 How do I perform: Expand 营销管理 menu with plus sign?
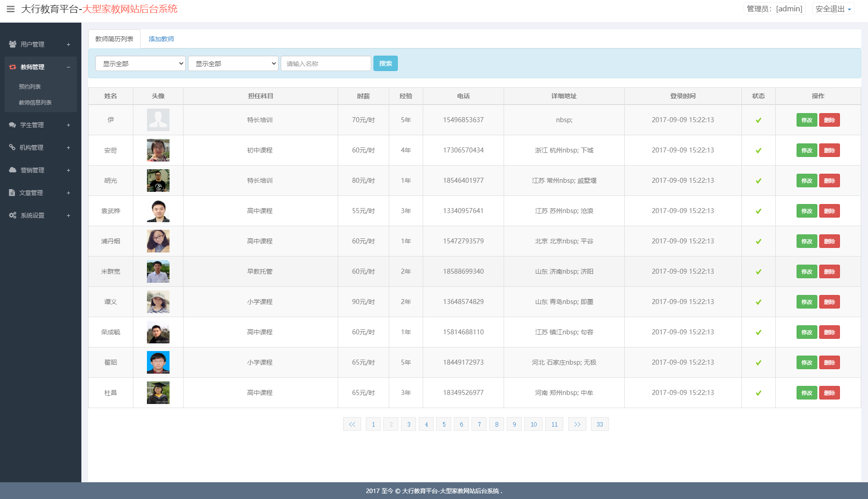[69, 170]
